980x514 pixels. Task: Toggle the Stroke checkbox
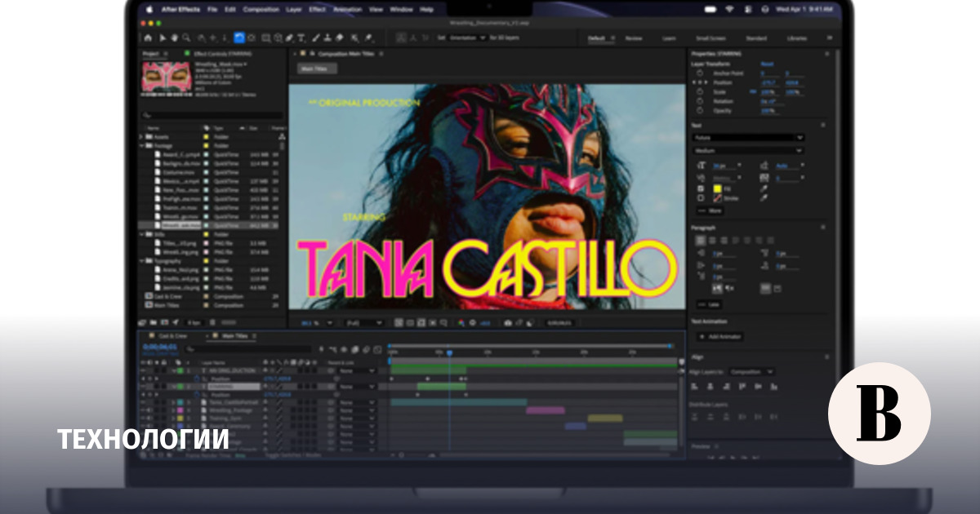tap(701, 198)
